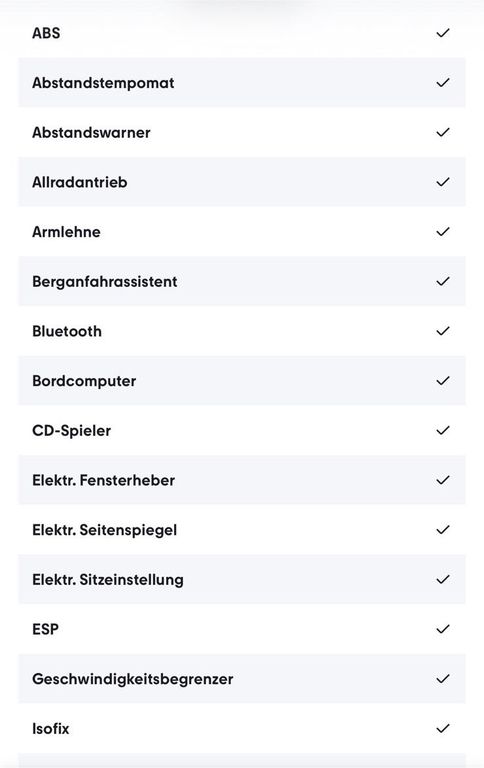Click the ESP checkmark icon
This screenshot has width=484, height=768.
(x=442, y=629)
